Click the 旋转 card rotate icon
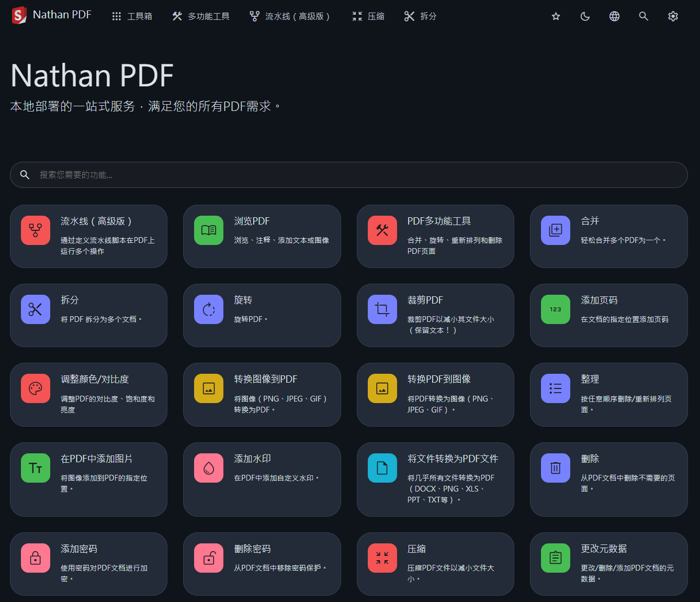Image resolution: width=700 pixels, height=602 pixels. pyautogui.click(x=209, y=309)
